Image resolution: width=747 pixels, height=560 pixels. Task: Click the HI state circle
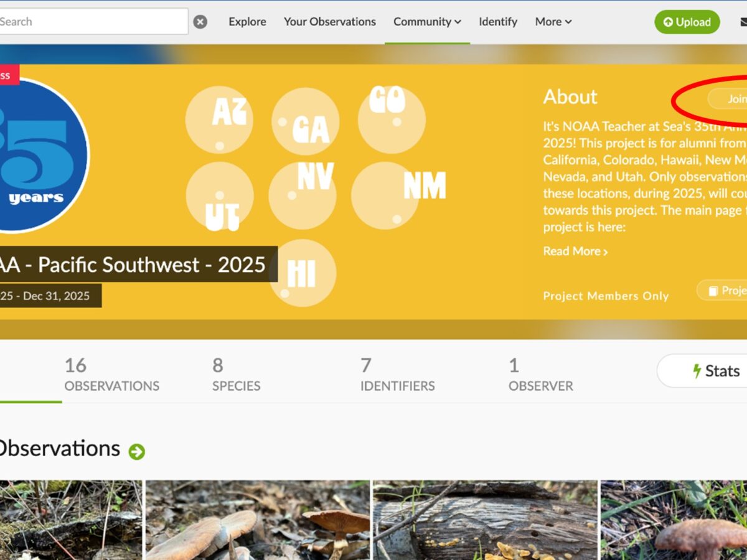pos(303,273)
